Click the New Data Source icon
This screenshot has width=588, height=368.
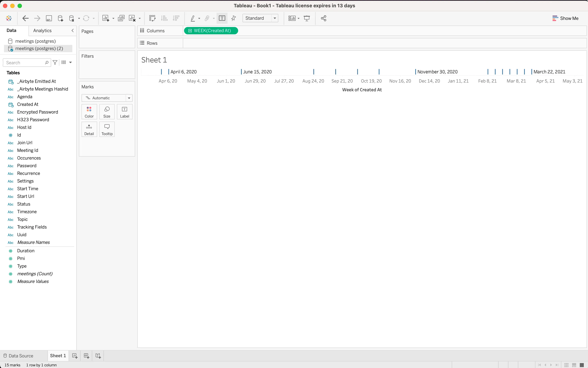(x=60, y=18)
